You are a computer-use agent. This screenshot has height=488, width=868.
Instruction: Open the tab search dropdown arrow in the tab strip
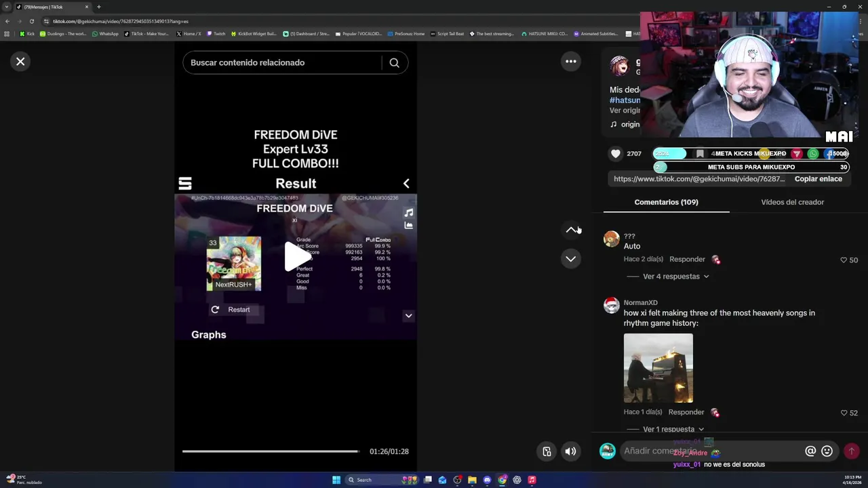tap(7, 7)
